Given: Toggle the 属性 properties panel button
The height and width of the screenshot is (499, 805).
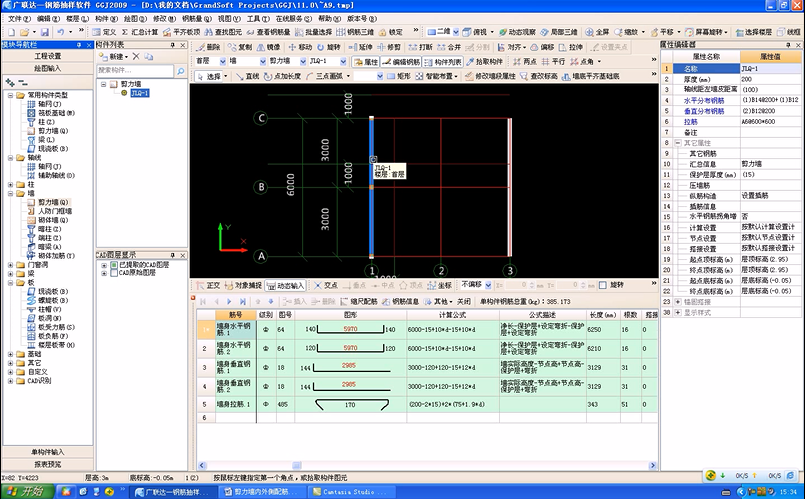Looking at the screenshot, I should pyautogui.click(x=366, y=62).
